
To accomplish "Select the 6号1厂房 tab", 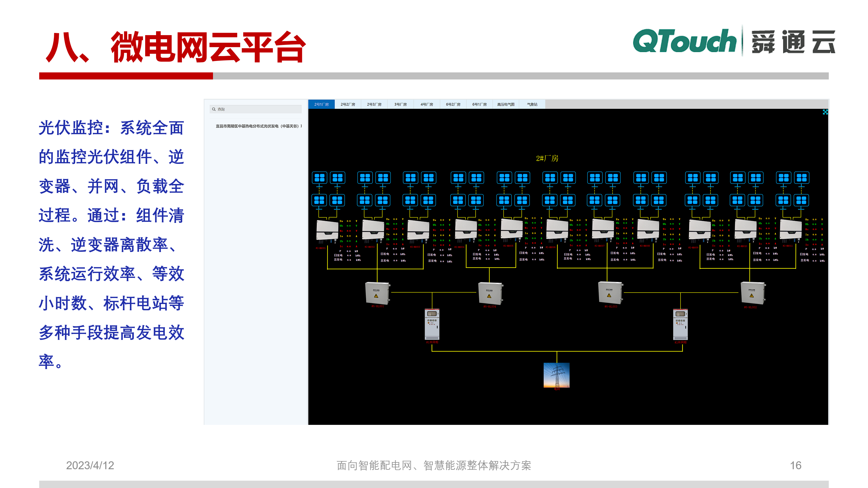I will click(x=480, y=105).
